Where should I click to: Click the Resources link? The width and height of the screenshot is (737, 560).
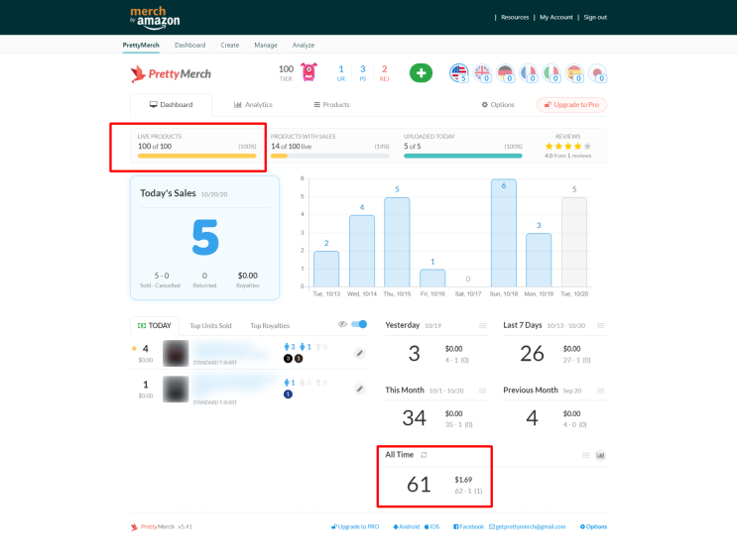pos(515,18)
